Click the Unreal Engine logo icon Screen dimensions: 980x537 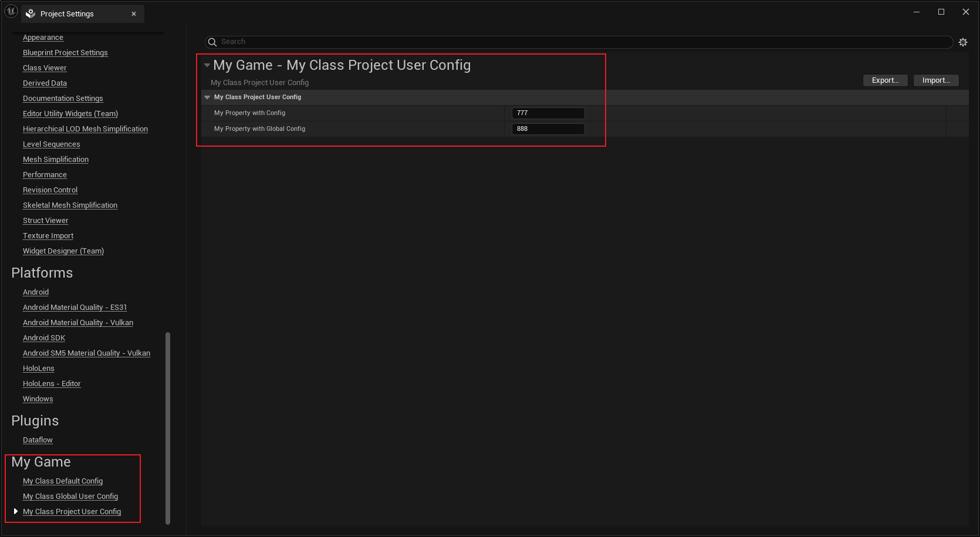point(11,11)
